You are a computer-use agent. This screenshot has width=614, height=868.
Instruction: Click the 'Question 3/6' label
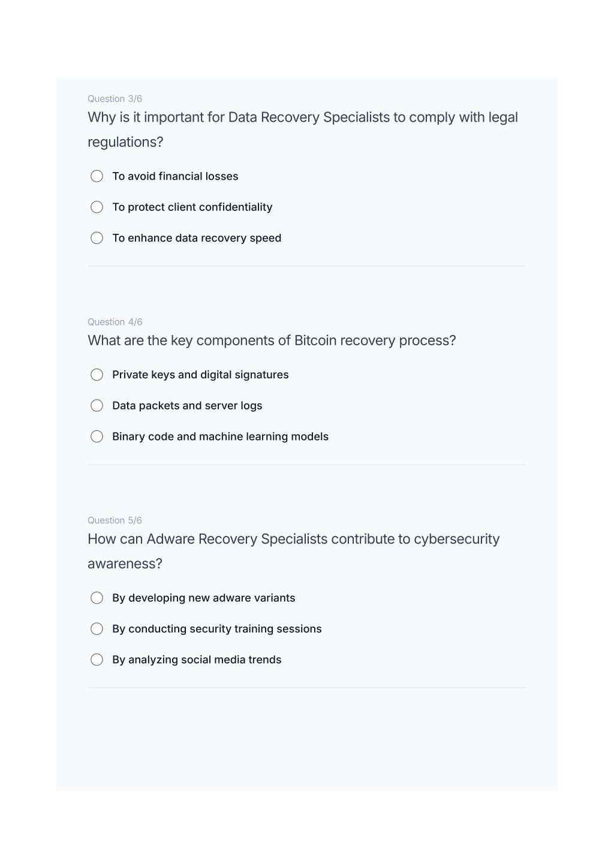115,99
